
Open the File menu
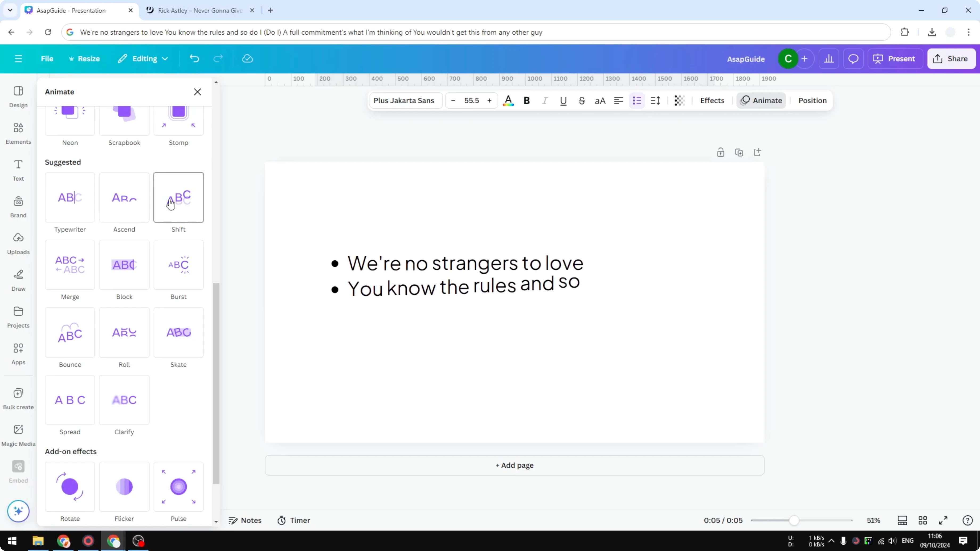(47, 59)
